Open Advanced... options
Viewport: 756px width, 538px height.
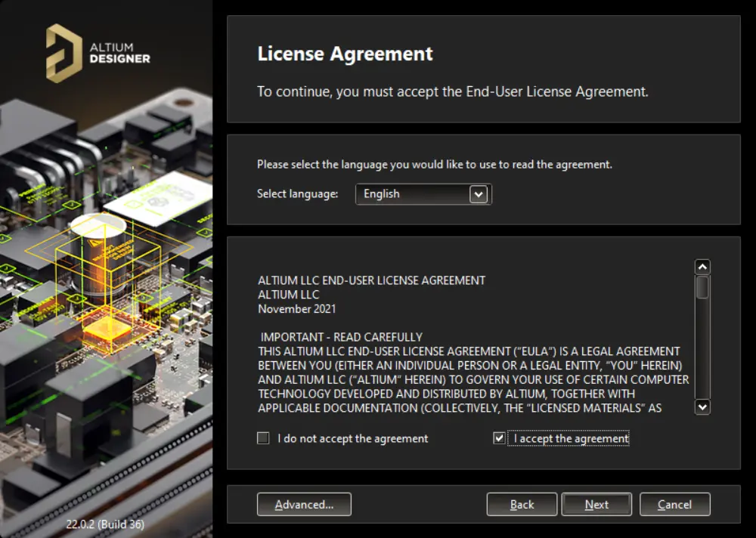pos(304,504)
